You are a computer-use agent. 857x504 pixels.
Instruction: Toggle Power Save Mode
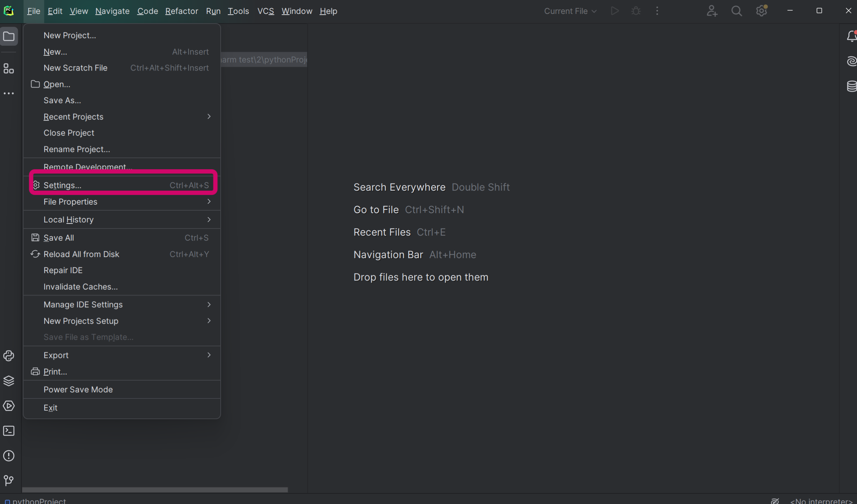pyautogui.click(x=78, y=389)
